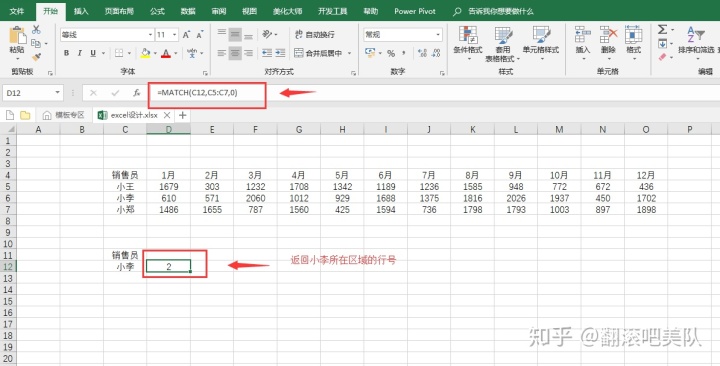Expand the fill color dropdown arrow
This screenshot has height=366, width=720.
[155, 53]
